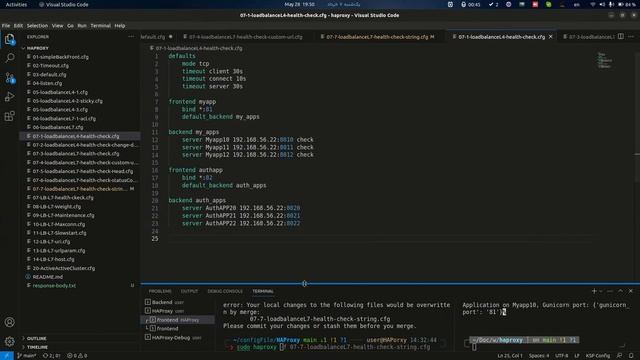This screenshot has width=640, height=360.
Task: Click UTF-8 encoding in status bar
Action: pos(562,356)
